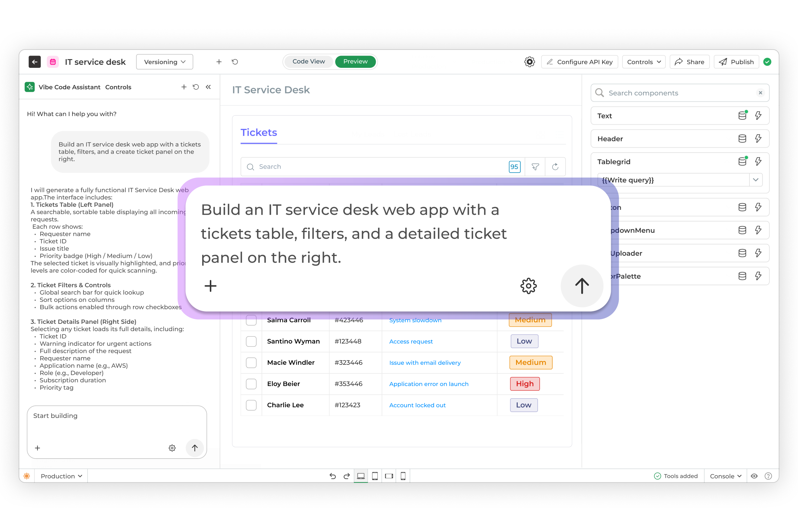Click the database icon on the Text component

742,116
